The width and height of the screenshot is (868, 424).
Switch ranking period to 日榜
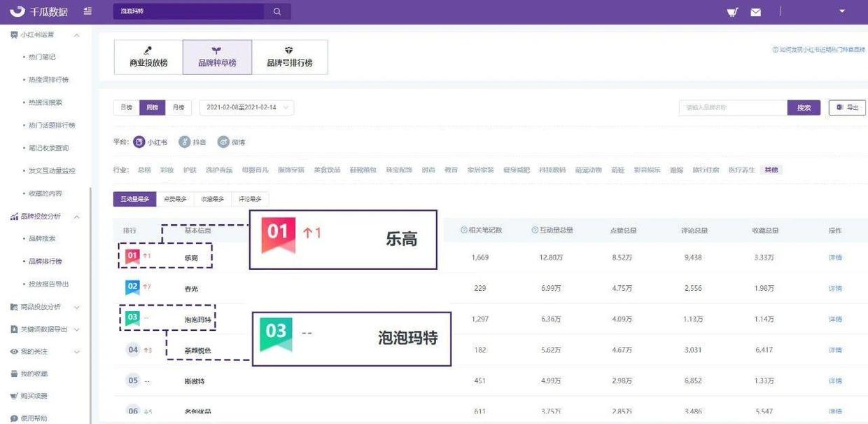(125, 107)
